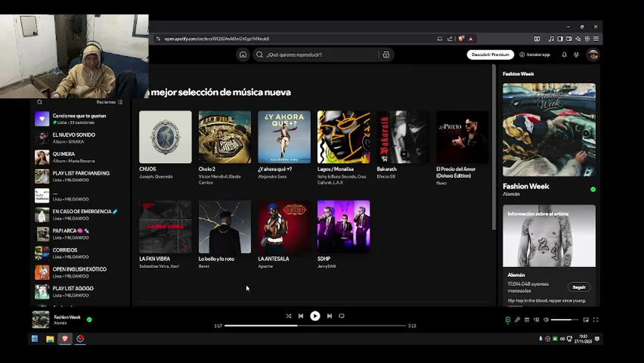
Task: Open Bakarath album cover
Action: 403,137
